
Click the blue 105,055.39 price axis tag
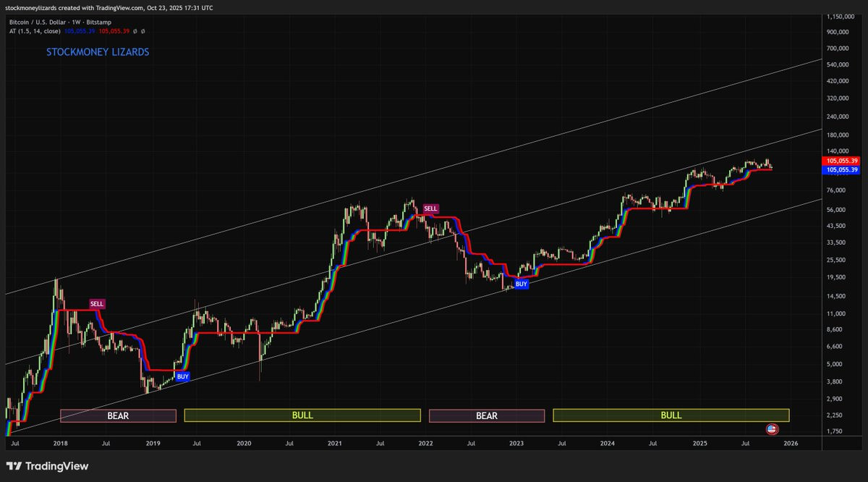point(841,170)
